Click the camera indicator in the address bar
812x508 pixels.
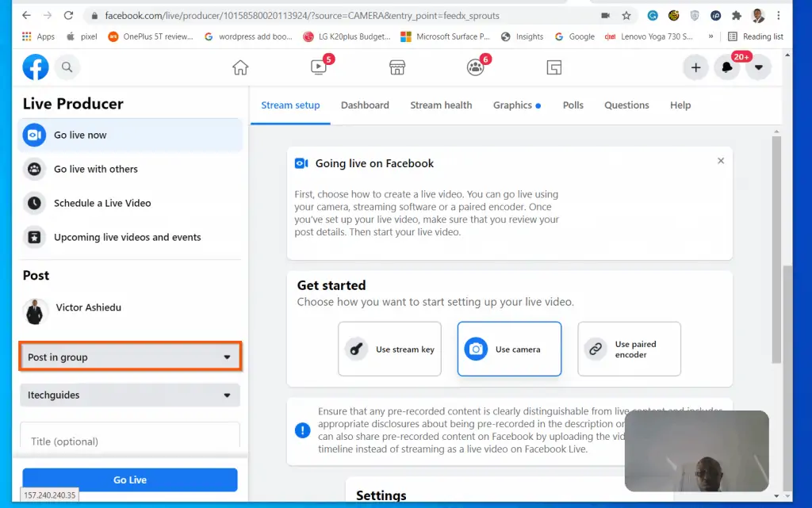click(605, 16)
